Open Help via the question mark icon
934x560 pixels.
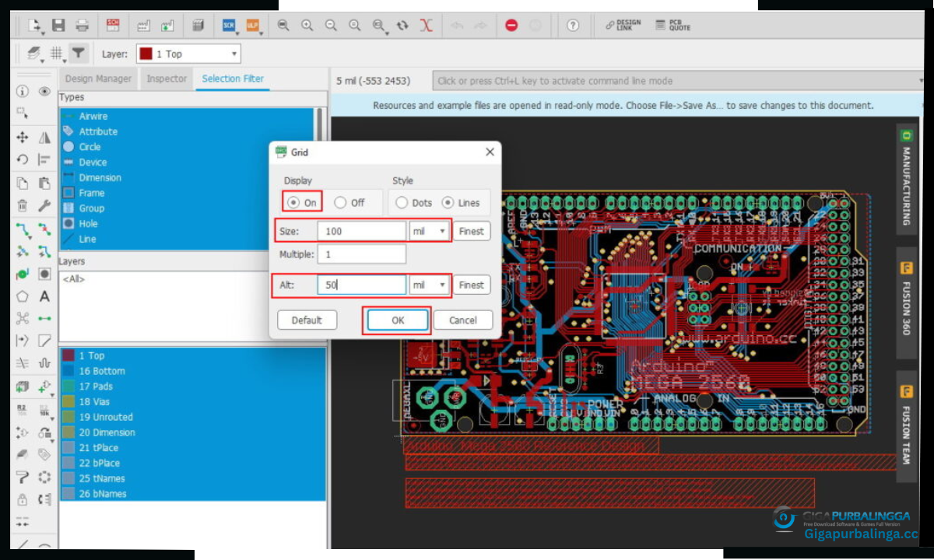point(573,26)
